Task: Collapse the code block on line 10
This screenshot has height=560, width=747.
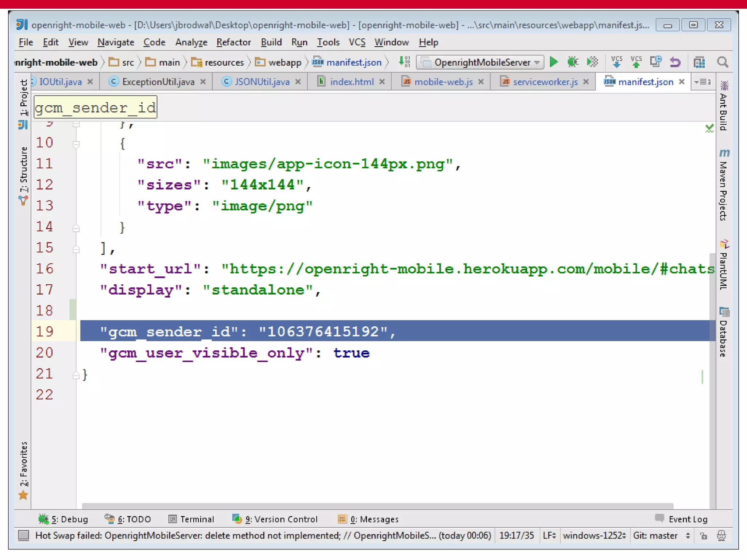Action: 76,144
